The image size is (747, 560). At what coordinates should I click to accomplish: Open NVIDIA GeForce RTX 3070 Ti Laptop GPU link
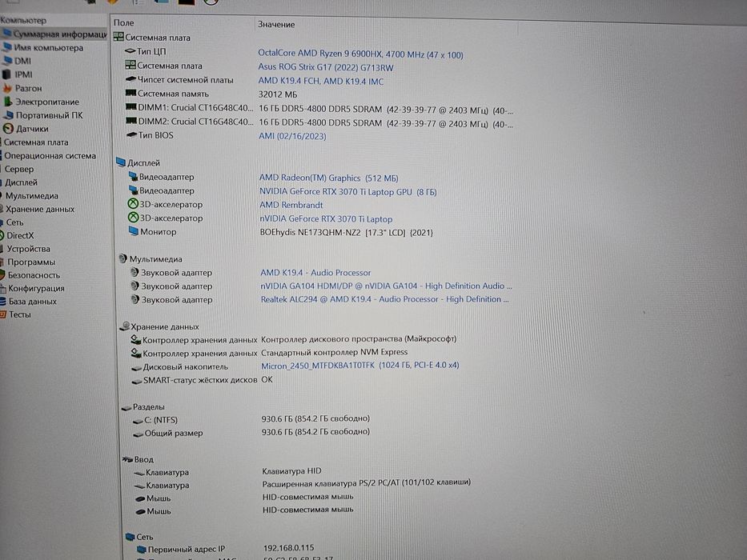[347, 191]
